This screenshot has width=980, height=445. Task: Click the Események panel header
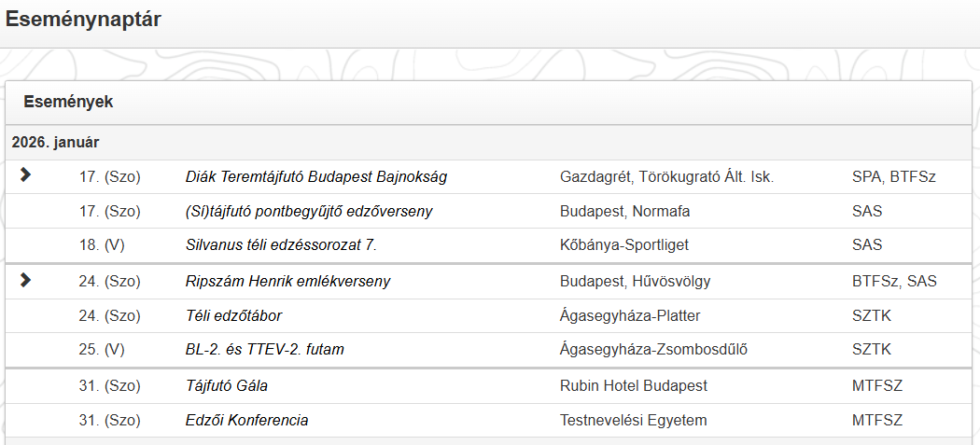point(68,102)
